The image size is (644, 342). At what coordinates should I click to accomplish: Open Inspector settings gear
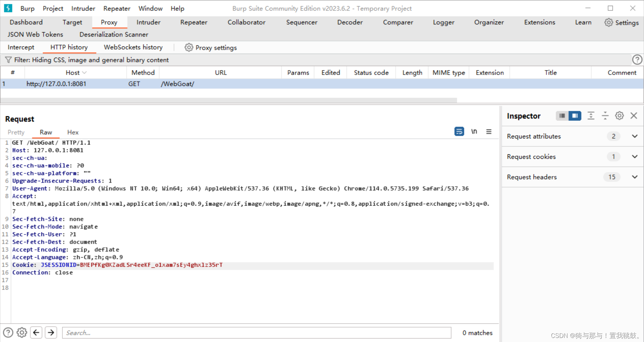pos(620,116)
